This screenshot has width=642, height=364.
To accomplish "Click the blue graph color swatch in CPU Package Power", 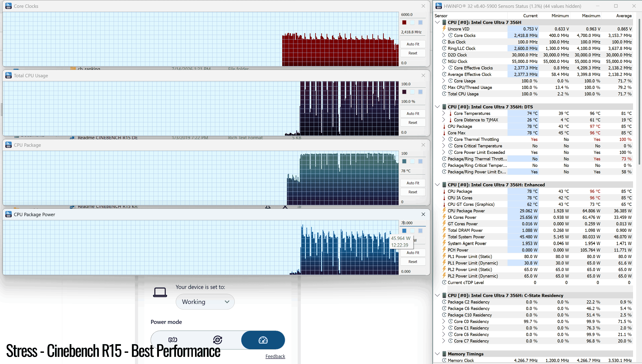I will click(x=404, y=230).
